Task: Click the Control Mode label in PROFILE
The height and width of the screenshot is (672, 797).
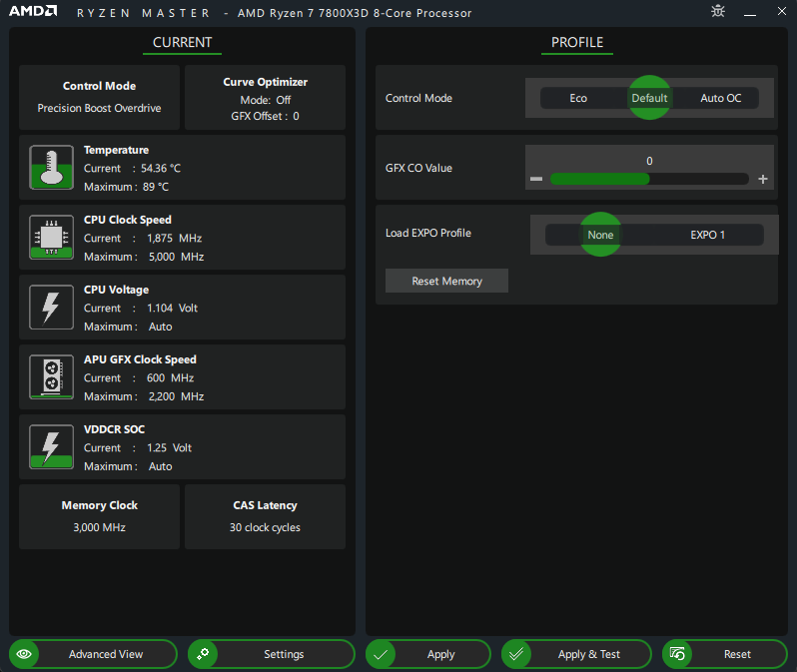Action: pos(418,98)
